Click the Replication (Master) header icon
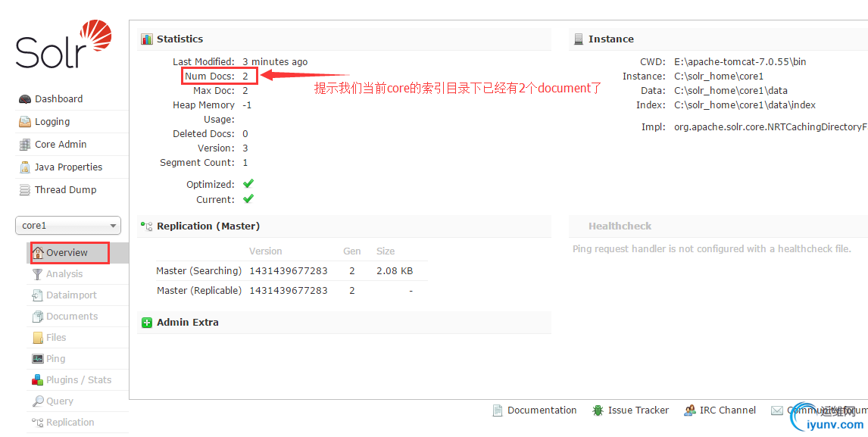The width and height of the screenshot is (868, 437). 147,226
